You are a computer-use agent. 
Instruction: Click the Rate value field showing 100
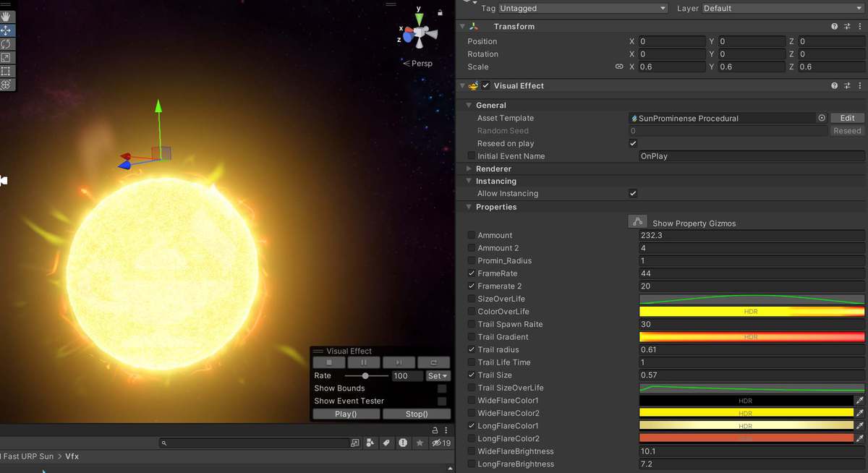[x=407, y=375]
